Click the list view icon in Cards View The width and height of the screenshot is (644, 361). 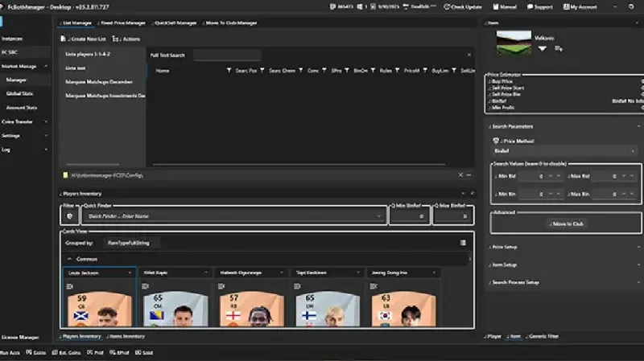[x=463, y=242]
